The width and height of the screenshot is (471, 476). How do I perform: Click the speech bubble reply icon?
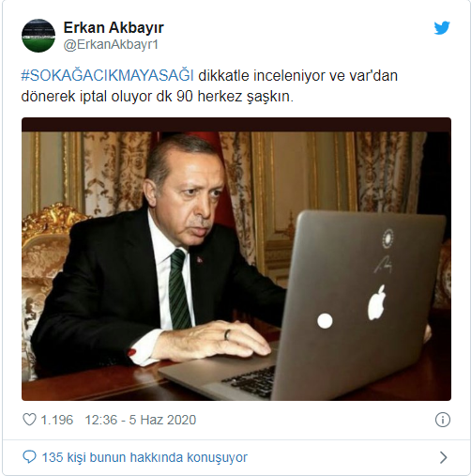point(30,457)
